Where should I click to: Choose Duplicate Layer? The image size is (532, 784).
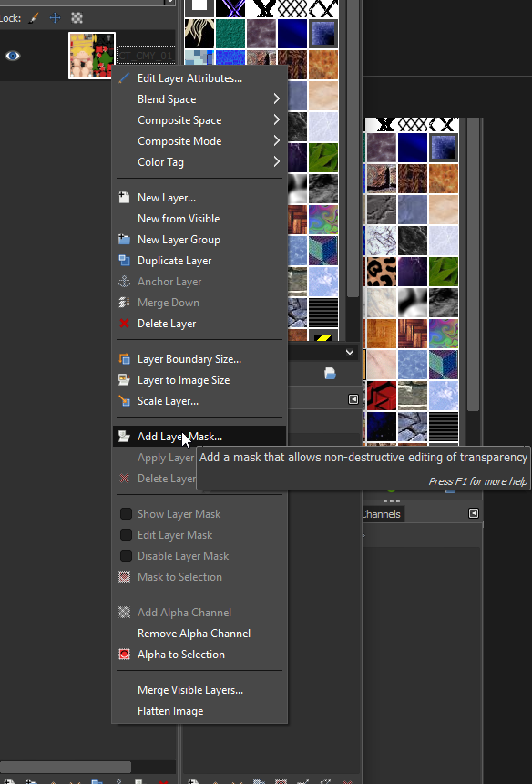(199, 261)
